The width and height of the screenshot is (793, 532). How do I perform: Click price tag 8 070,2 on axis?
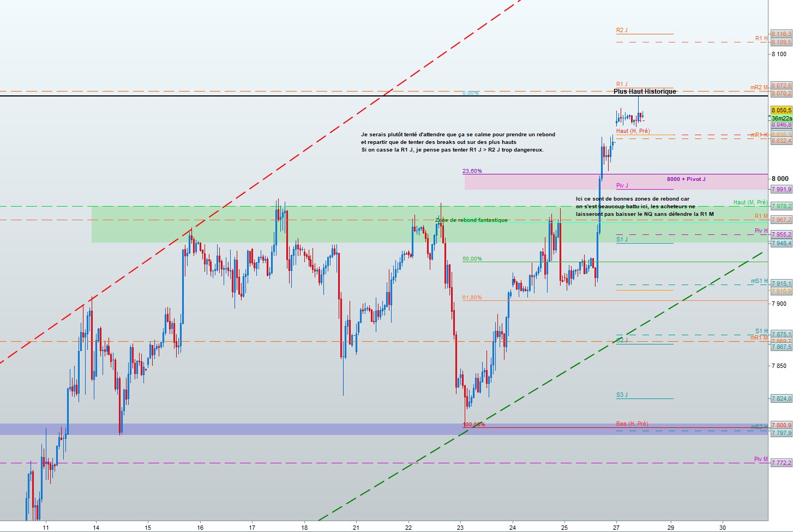781,93
